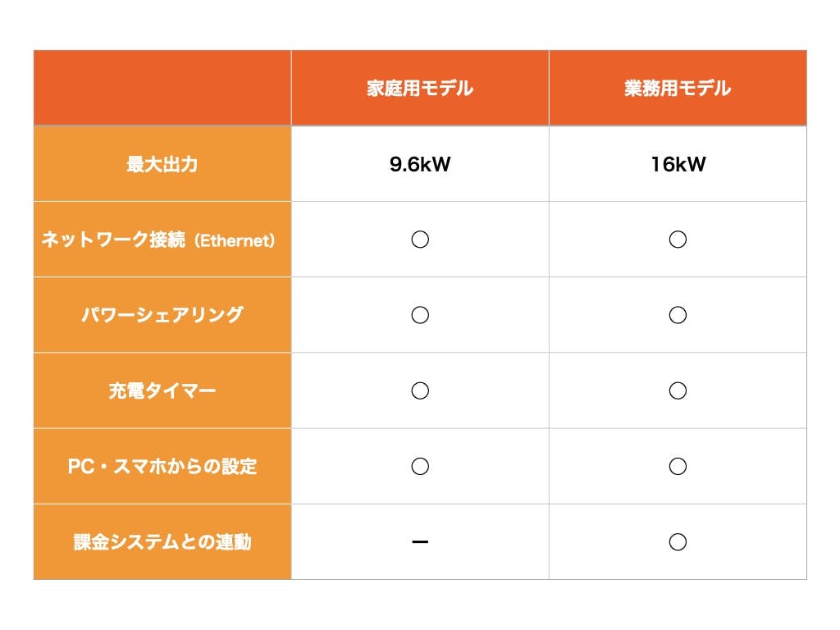Select the パワーシェアリング row label
Image resolution: width=840 pixels, height=630 pixels.
(162, 315)
